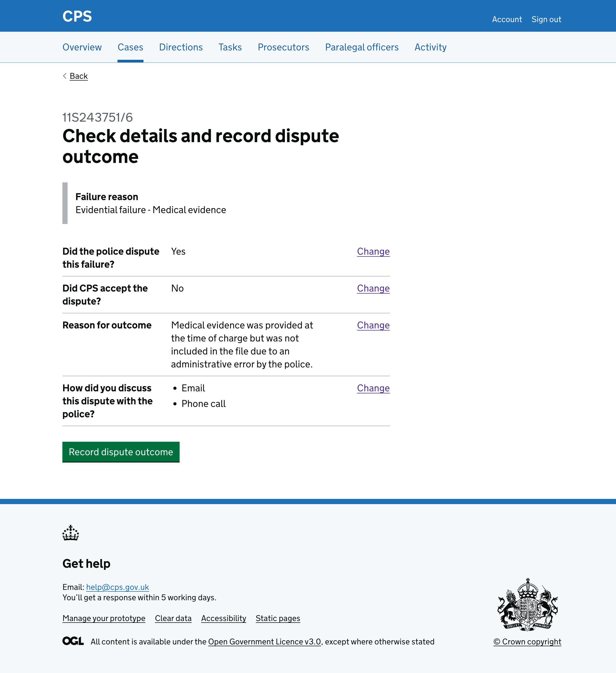Change how the dispute was discussed
The image size is (616, 673).
click(x=373, y=388)
